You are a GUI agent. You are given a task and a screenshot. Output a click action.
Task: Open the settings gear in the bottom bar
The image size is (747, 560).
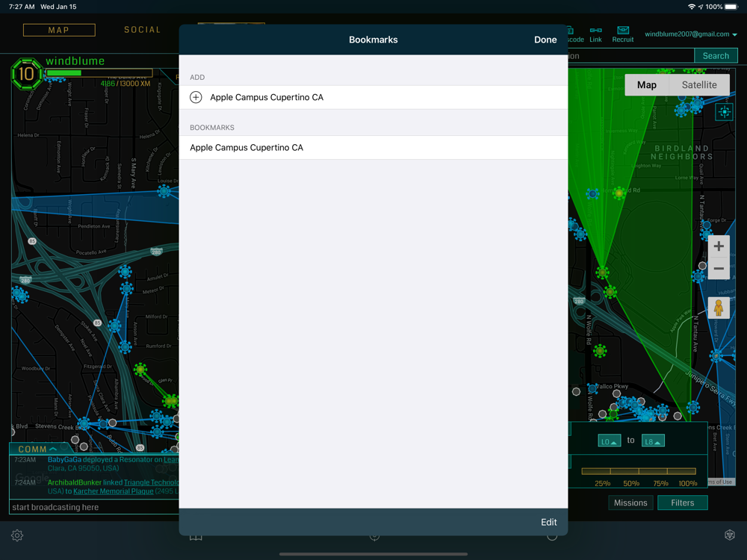pos(17,535)
